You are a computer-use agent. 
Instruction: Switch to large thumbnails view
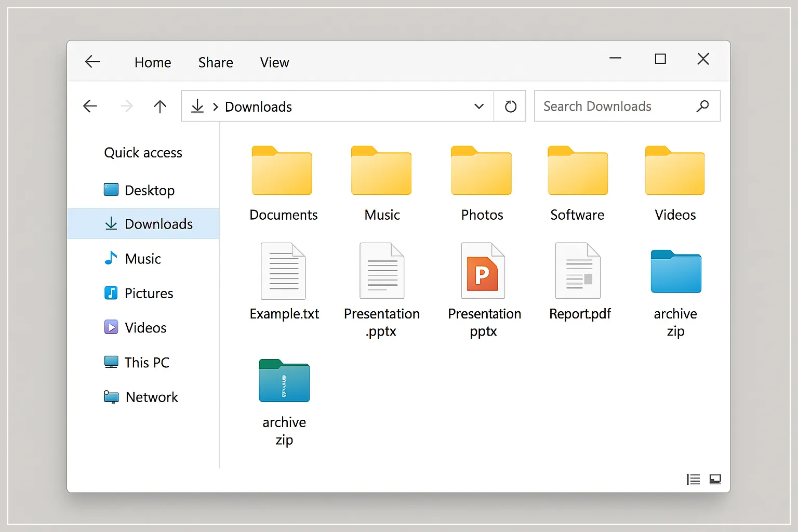(715, 480)
